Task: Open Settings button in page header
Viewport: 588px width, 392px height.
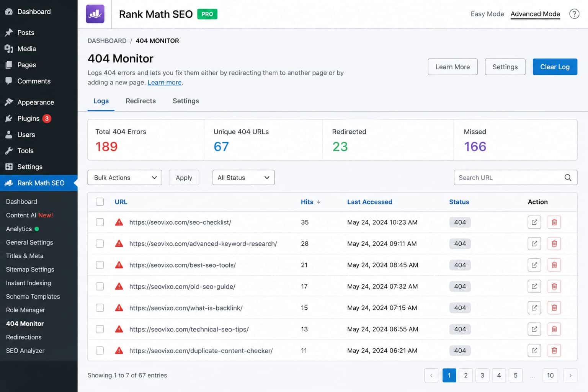Action: 505,67
